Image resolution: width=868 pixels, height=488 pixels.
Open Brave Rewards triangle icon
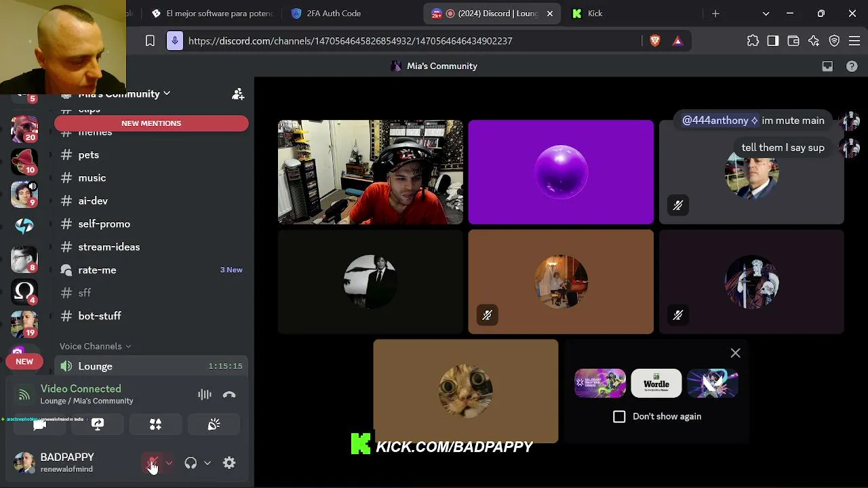click(x=677, y=41)
